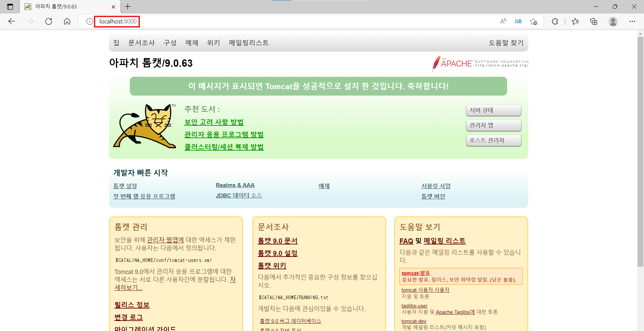Open the 서블릿 사양 link
Screen dimensions: 644x331
[436, 186]
